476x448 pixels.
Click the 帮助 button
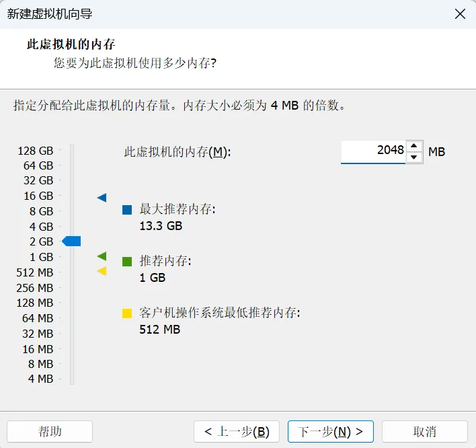coord(50,431)
